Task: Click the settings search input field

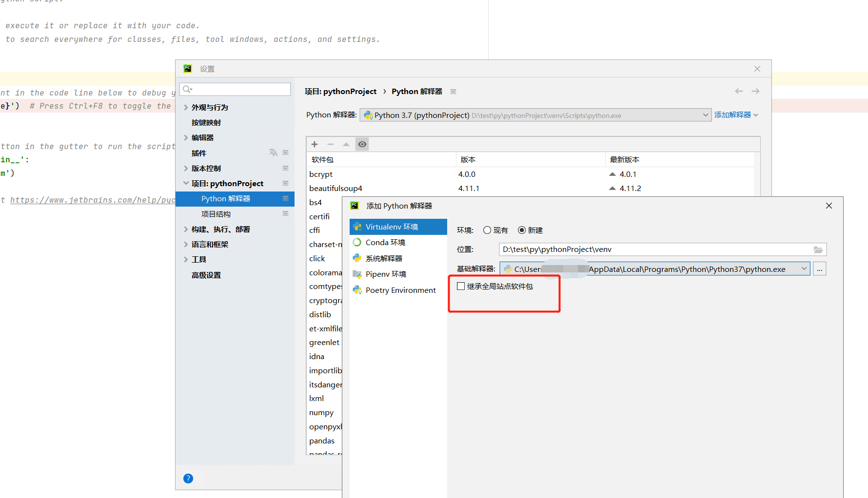Action: point(235,89)
